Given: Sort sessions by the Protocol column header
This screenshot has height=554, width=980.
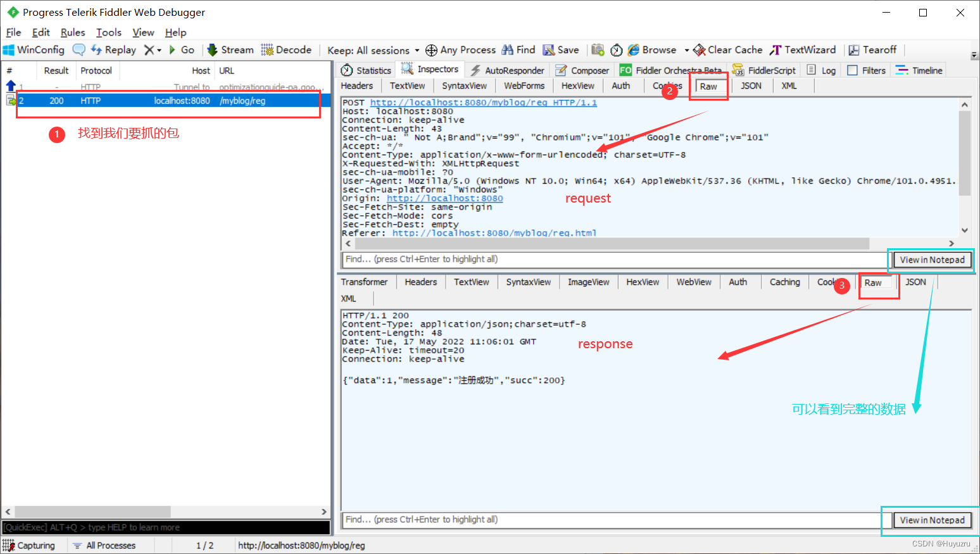Looking at the screenshot, I should (x=96, y=70).
